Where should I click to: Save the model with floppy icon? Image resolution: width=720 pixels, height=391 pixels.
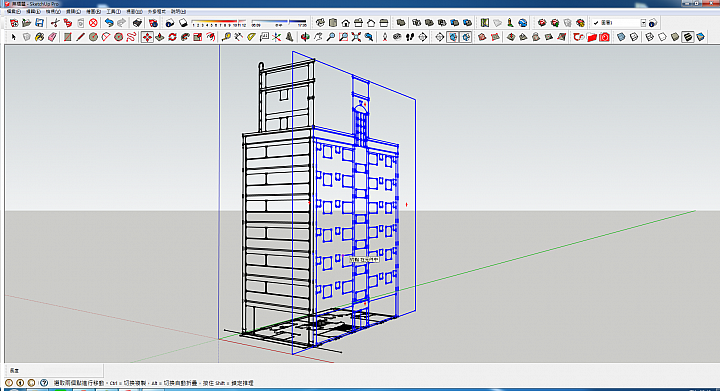(39, 23)
